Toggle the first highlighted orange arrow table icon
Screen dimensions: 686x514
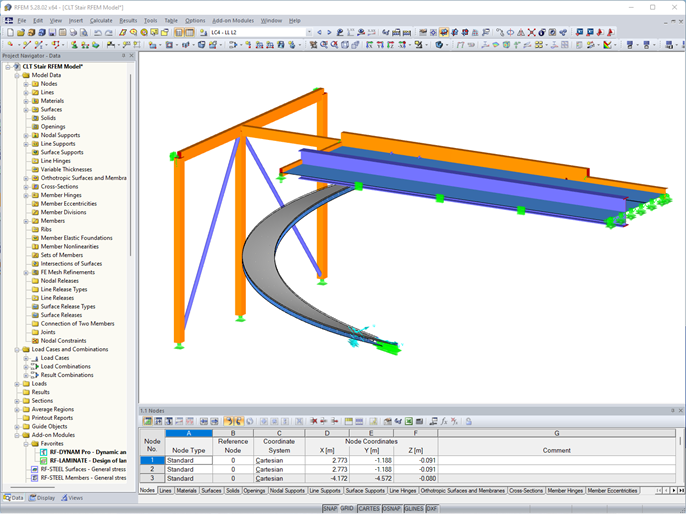click(x=228, y=421)
